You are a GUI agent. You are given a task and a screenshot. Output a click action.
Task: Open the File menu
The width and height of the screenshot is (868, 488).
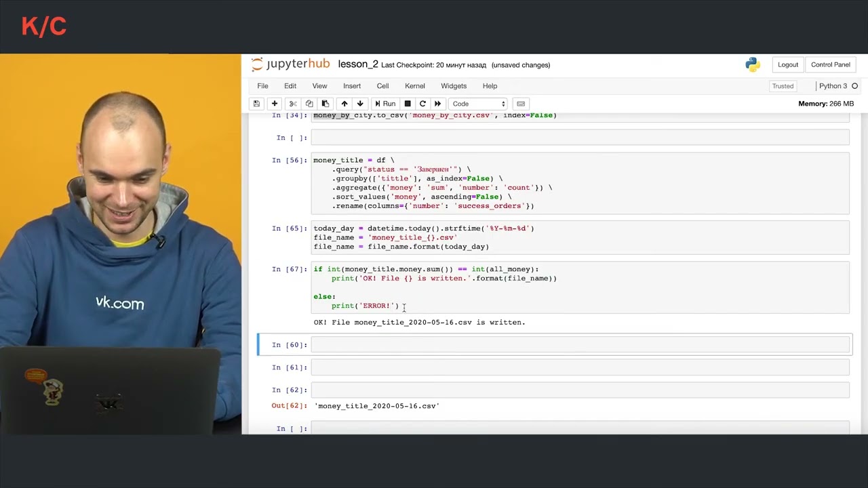(262, 86)
